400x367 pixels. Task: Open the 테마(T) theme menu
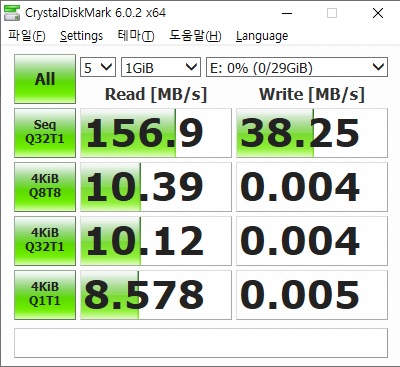pos(136,36)
